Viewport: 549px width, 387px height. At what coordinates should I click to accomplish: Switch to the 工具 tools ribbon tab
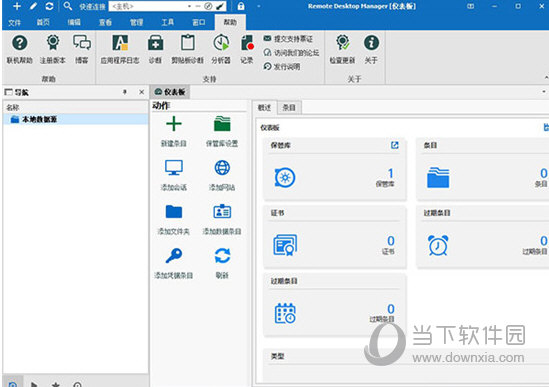pos(167,22)
